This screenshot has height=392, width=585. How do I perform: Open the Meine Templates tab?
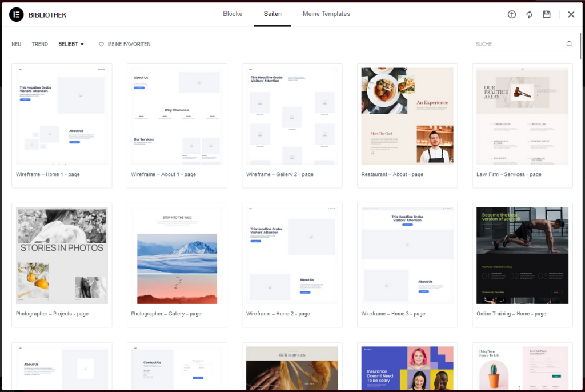click(x=326, y=14)
